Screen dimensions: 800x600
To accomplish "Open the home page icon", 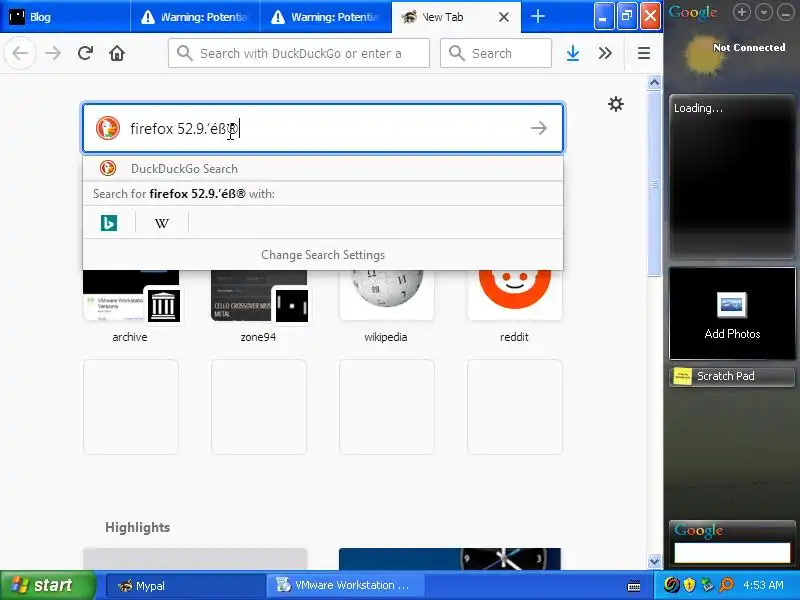I will [117, 53].
